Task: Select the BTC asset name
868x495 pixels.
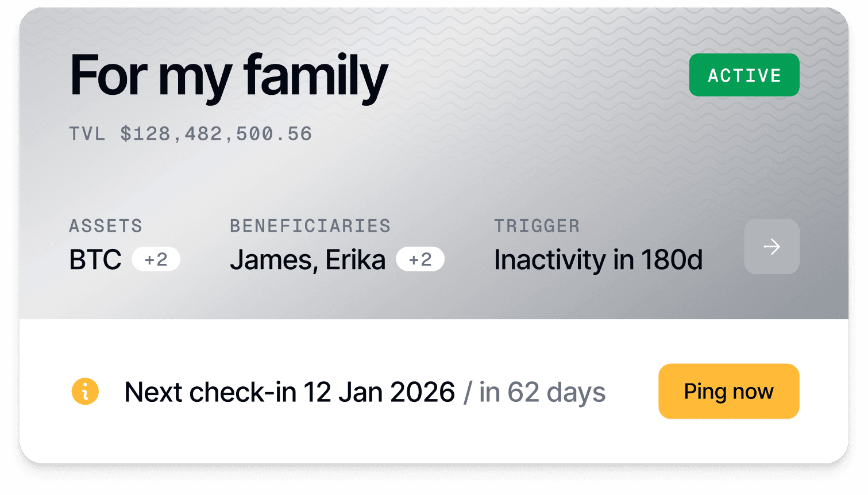Action: pyautogui.click(x=95, y=260)
